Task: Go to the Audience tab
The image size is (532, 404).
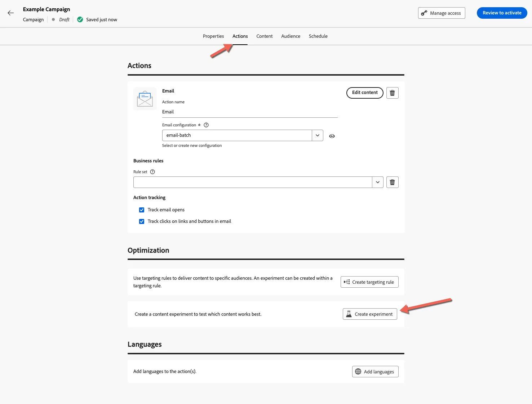Action: [291, 36]
